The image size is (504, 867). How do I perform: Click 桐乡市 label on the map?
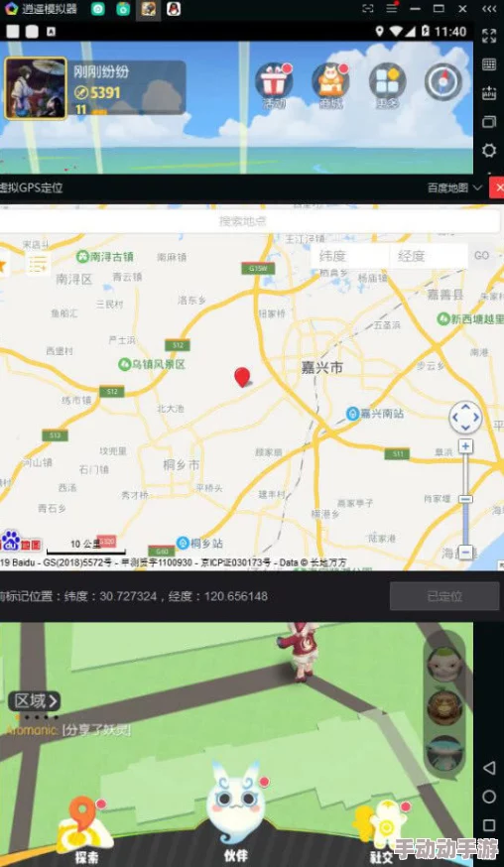pos(182,465)
